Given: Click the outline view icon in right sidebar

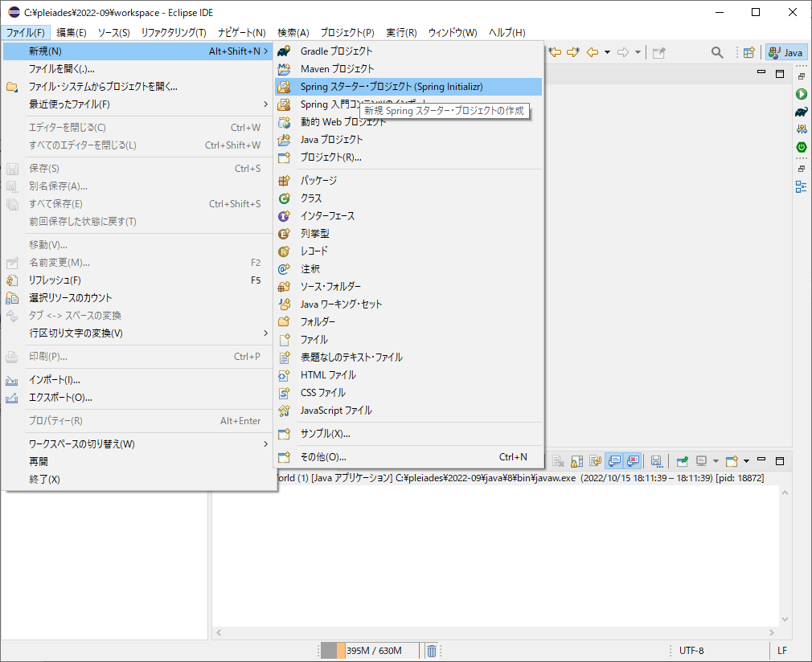Looking at the screenshot, I should click(801, 186).
